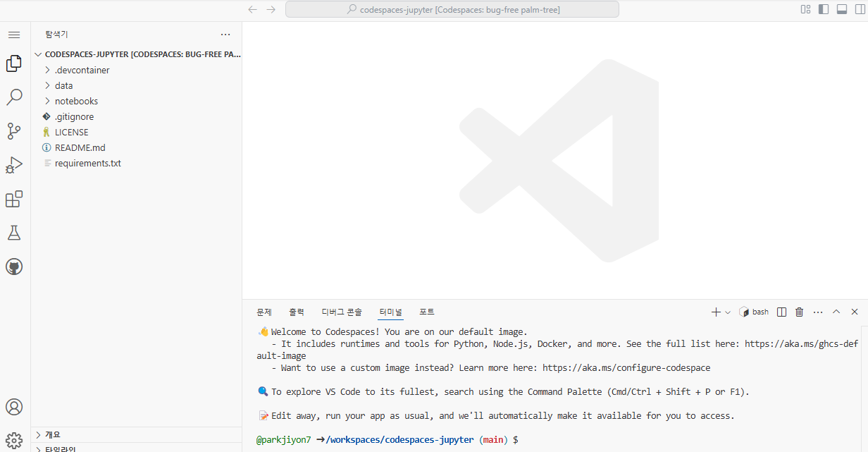Open terminal panel more actions ellipsis

point(818,312)
